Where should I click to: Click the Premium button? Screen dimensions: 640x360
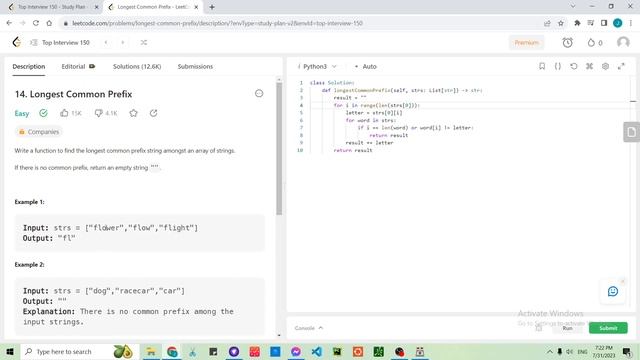coord(526,42)
